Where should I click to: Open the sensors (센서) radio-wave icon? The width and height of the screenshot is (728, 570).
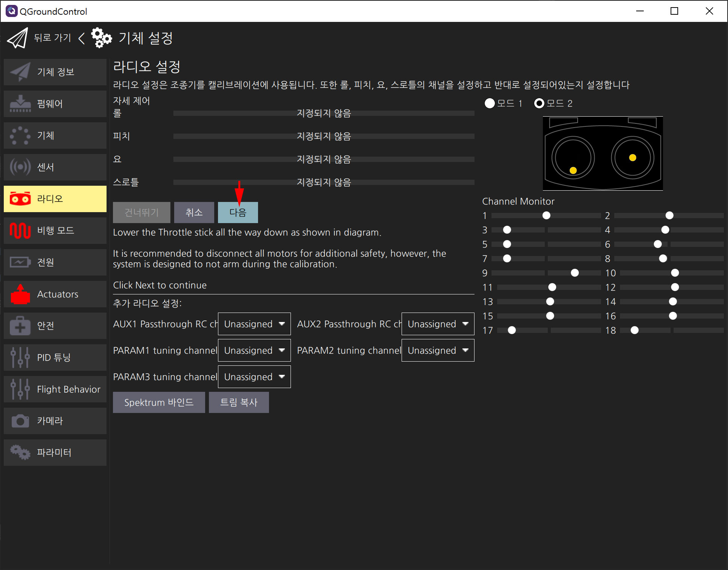click(20, 167)
